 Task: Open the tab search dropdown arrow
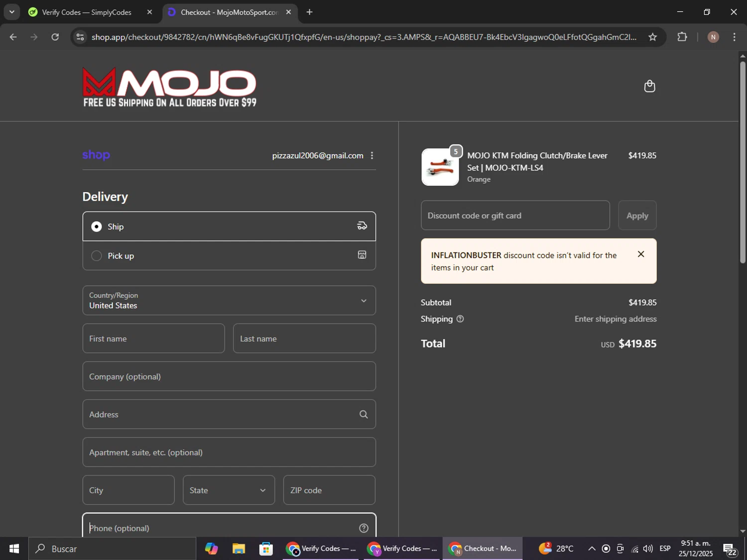pos(11,12)
